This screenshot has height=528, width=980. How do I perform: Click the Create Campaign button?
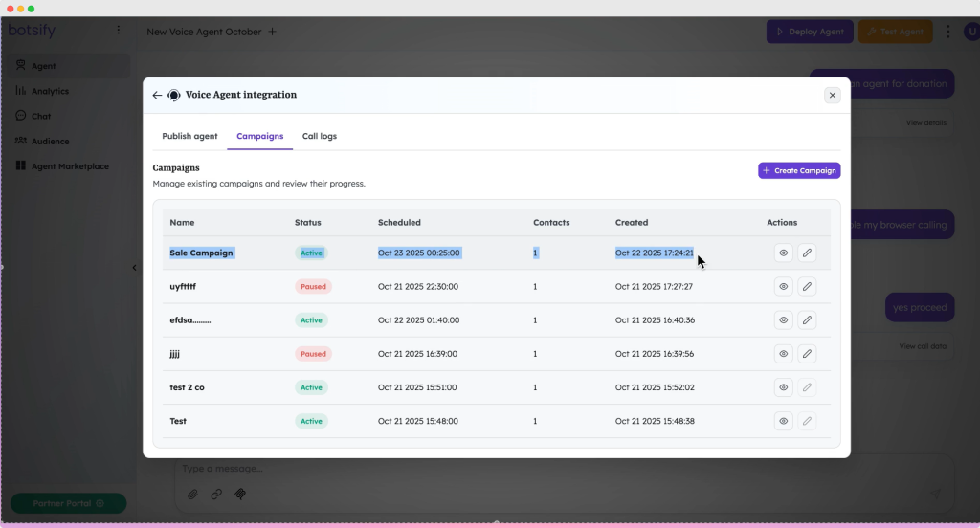point(799,170)
